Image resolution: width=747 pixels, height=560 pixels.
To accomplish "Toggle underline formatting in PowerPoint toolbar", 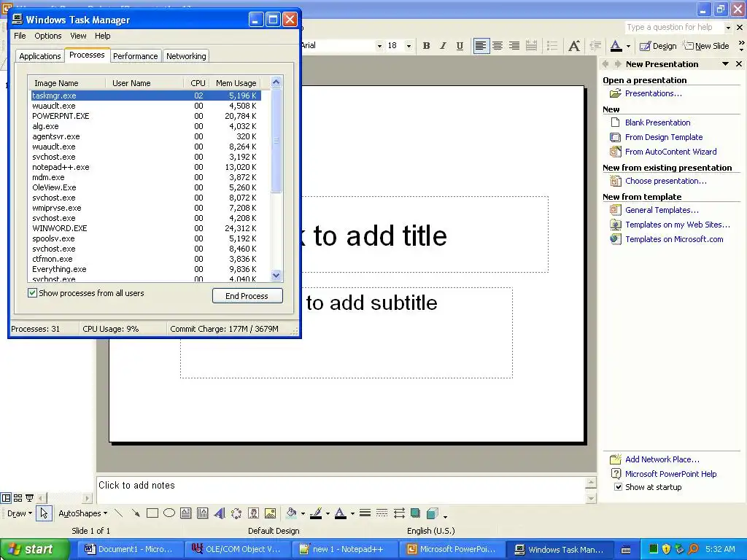I will [x=460, y=46].
